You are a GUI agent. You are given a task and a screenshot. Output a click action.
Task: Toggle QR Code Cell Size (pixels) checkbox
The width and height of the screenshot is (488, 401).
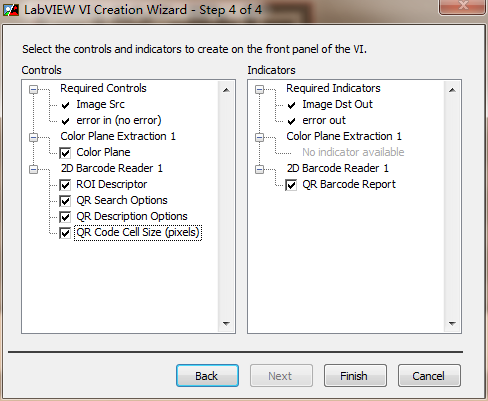(x=65, y=233)
